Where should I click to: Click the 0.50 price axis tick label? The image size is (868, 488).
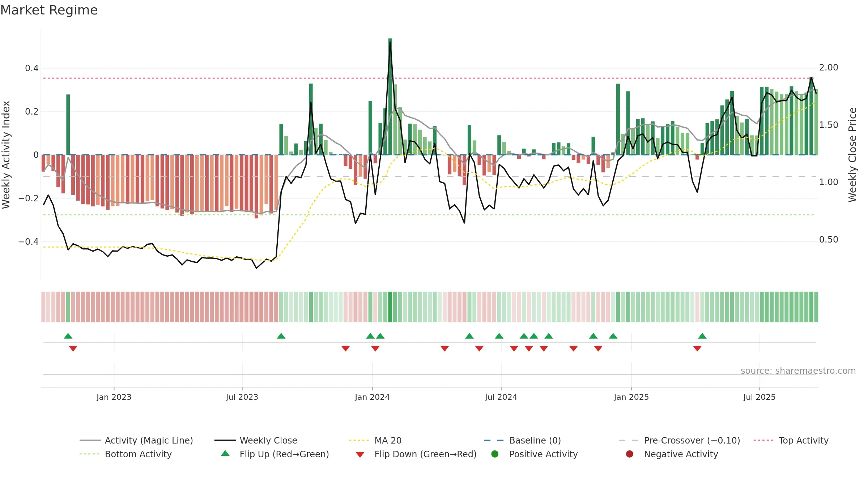829,240
